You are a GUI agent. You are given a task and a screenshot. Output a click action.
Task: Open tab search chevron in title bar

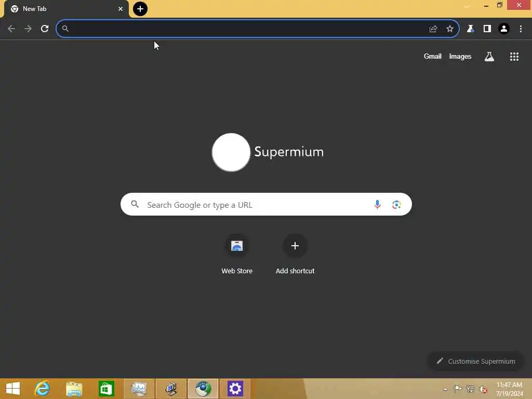click(x=467, y=6)
